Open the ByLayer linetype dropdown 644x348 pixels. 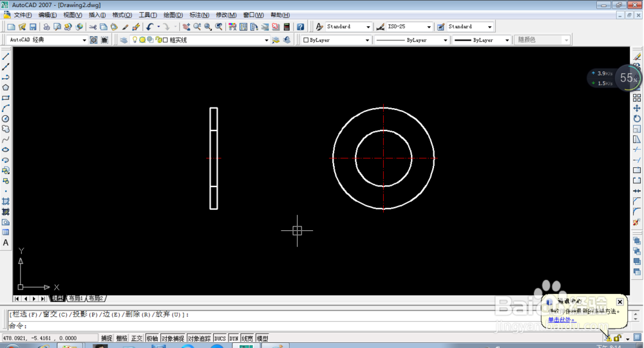click(445, 40)
